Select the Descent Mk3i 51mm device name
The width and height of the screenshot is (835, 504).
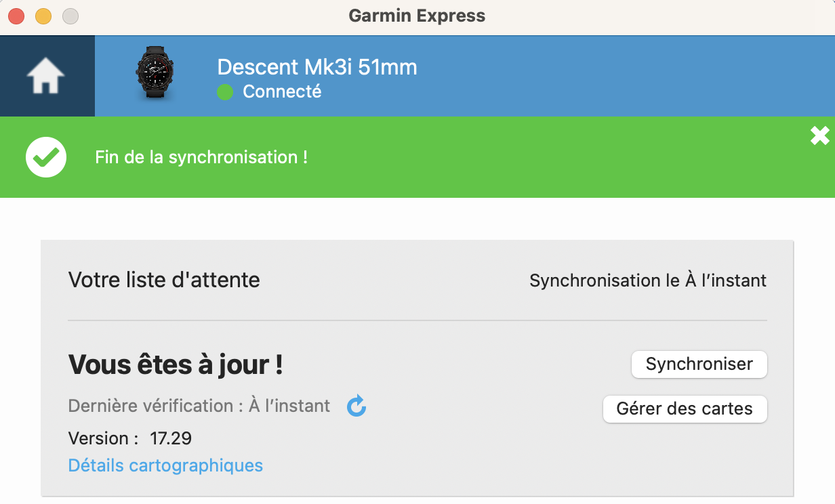[317, 67]
